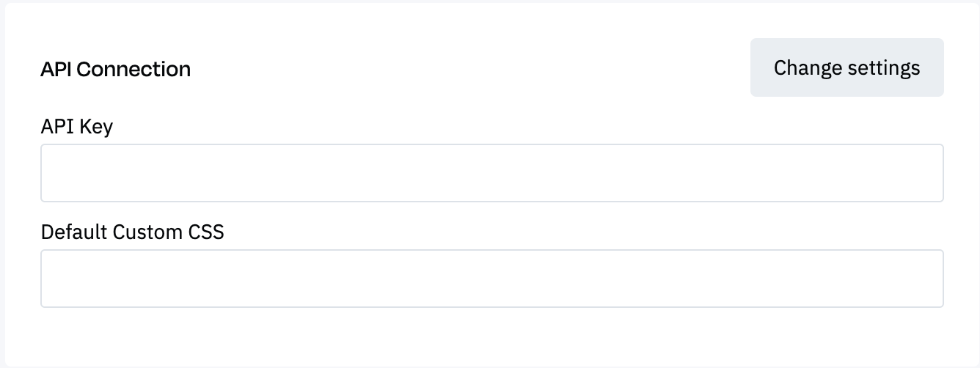This screenshot has width=980, height=368.
Task: Click the "Default Custom CSS" caption text
Action: point(132,232)
